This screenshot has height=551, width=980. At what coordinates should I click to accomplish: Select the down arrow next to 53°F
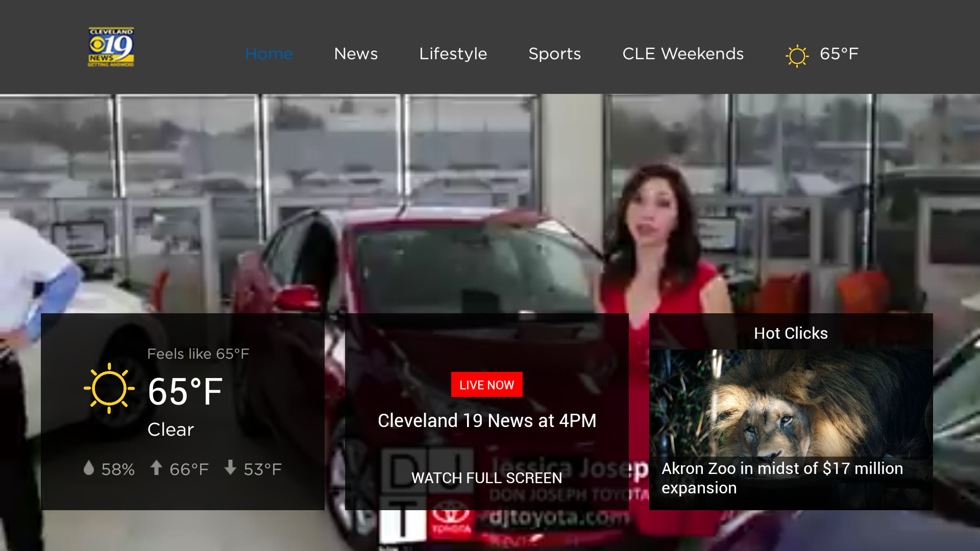pyautogui.click(x=230, y=468)
